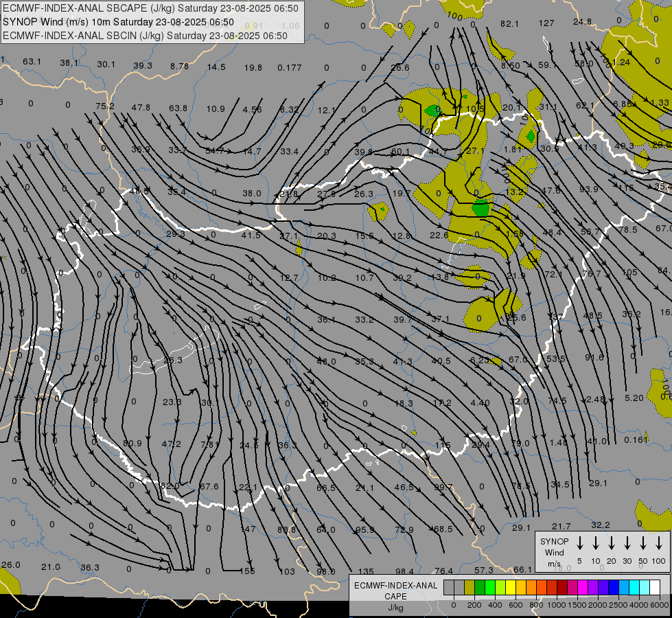Viewport: 672px width, 618px height.
Task: Click the wind legend arrow above 100
Action: pos(659,543)
